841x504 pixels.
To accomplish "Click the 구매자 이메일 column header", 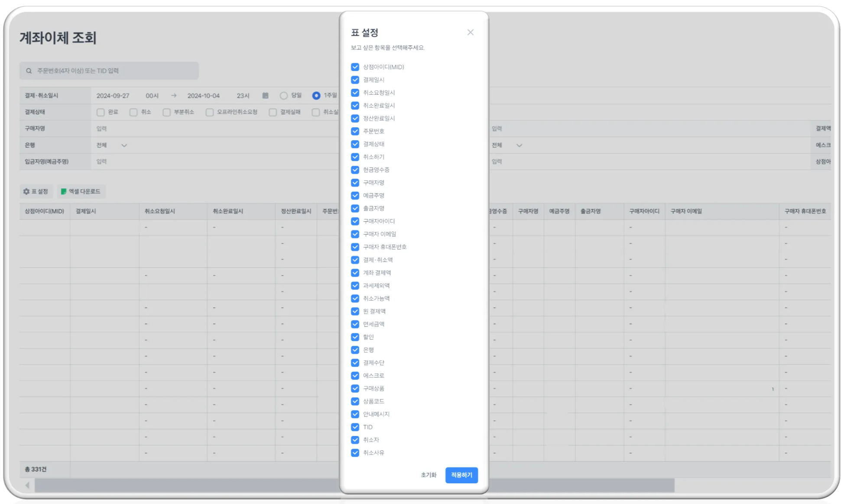I will tap(686, 211).
